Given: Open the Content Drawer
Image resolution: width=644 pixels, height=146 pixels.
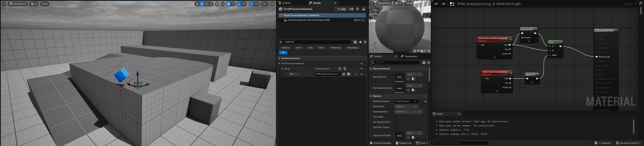Looking at the screenshot, I should (380, 143).
